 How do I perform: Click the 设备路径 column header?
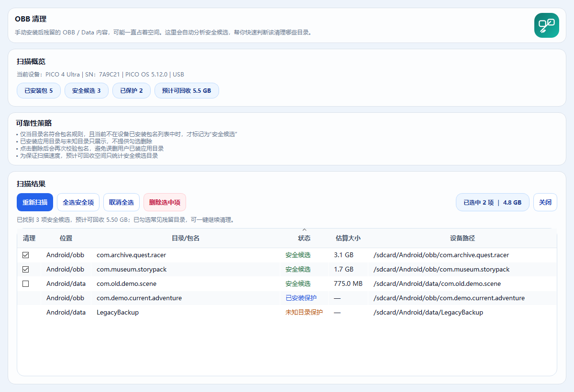[463, 238]
